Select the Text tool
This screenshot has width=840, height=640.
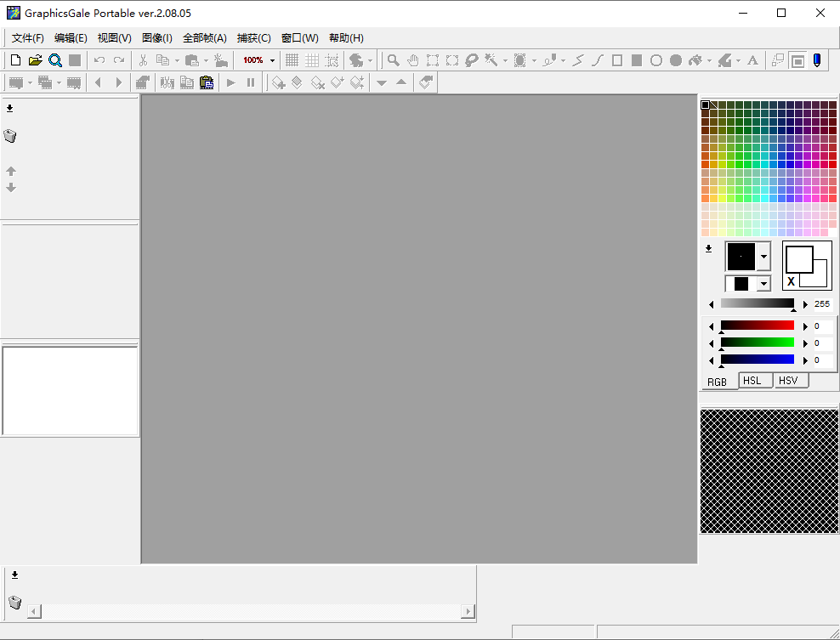tap(752, 60)
